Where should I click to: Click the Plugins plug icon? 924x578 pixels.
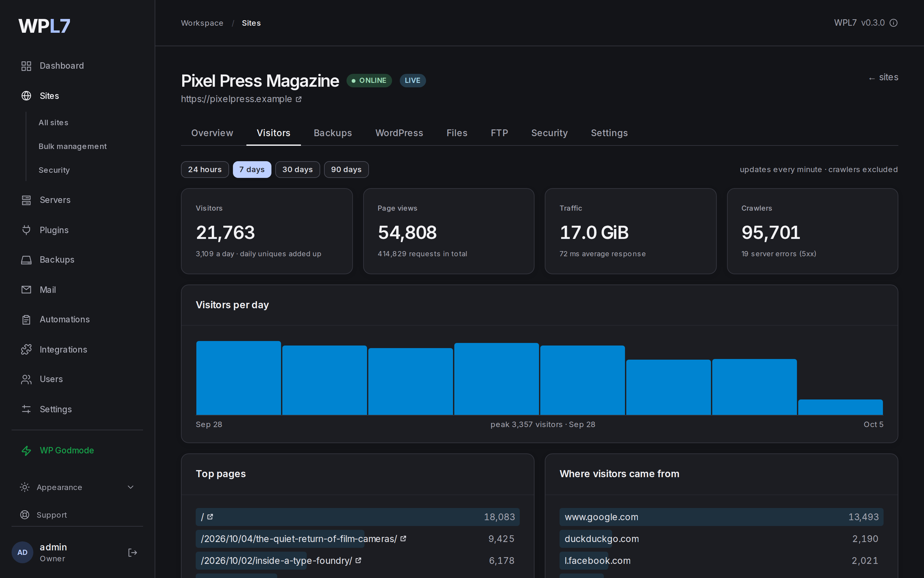click(x=26, y=230)
